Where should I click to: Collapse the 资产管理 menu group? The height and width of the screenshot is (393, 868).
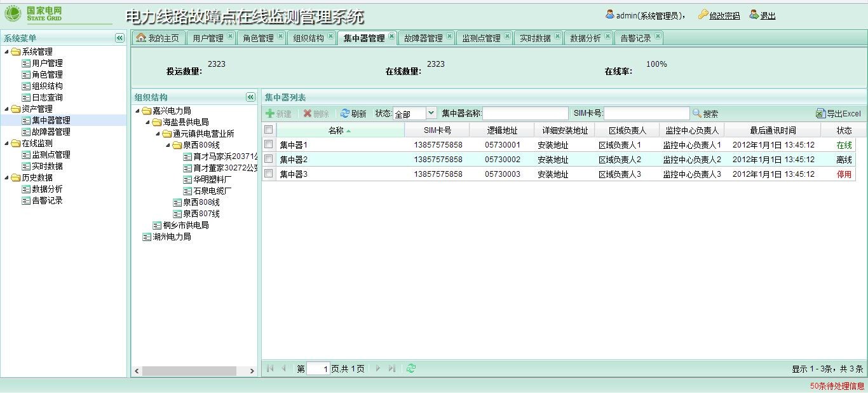[7, 109]
